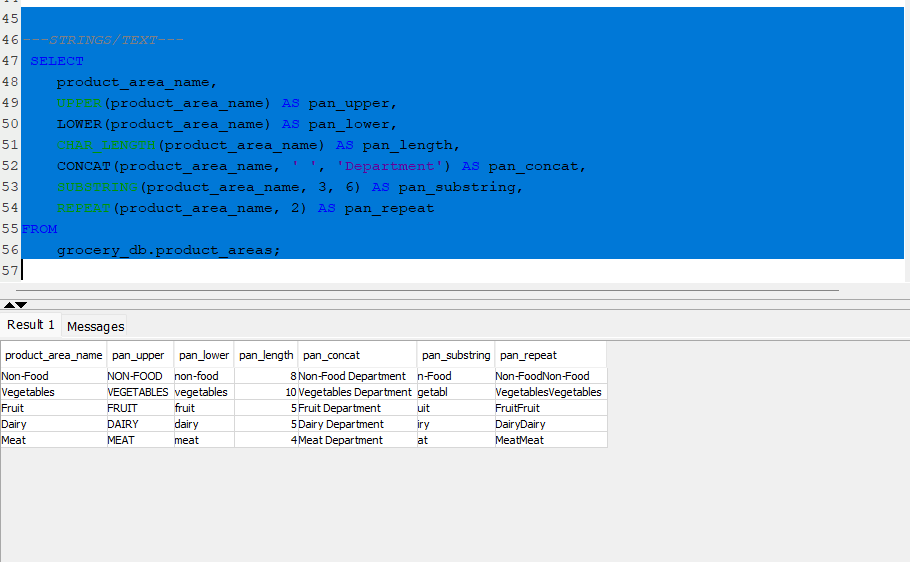This screenshot has width=910, height=562.
Task: Click the editor horizontal scrollbar
Action: tap(427, 290)
